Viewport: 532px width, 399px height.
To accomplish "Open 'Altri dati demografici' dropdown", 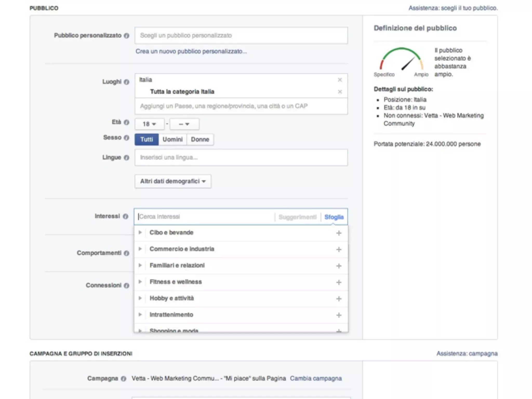I will pyautogui.click(x=173, y=181).
